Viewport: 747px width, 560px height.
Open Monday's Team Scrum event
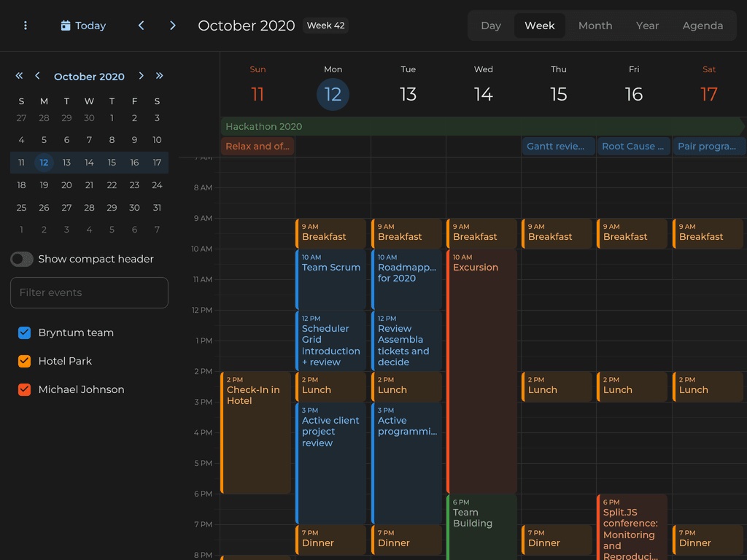tap(331, 279)
